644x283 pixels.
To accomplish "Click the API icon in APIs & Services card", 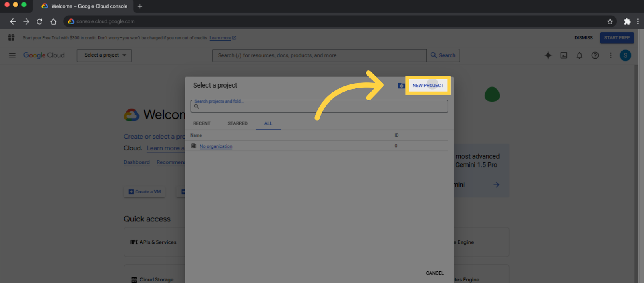I will click(x=134, y=242).
